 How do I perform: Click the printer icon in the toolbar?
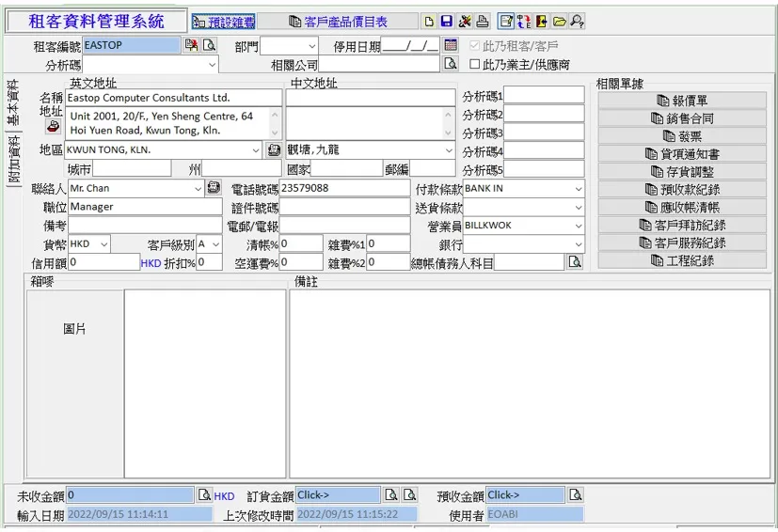tap(482, 22)
